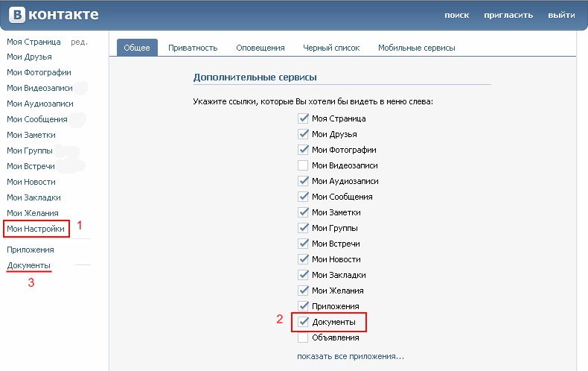Open Мои Новости in left menu
The image size is (588, 371).
click(31, 182)
